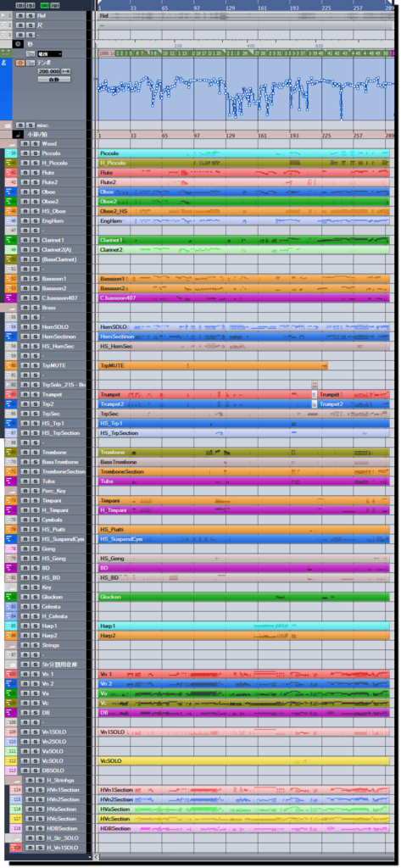
Task: Click the horizontal scrollbar's left arrow
Action: click(x=97, y=857)
